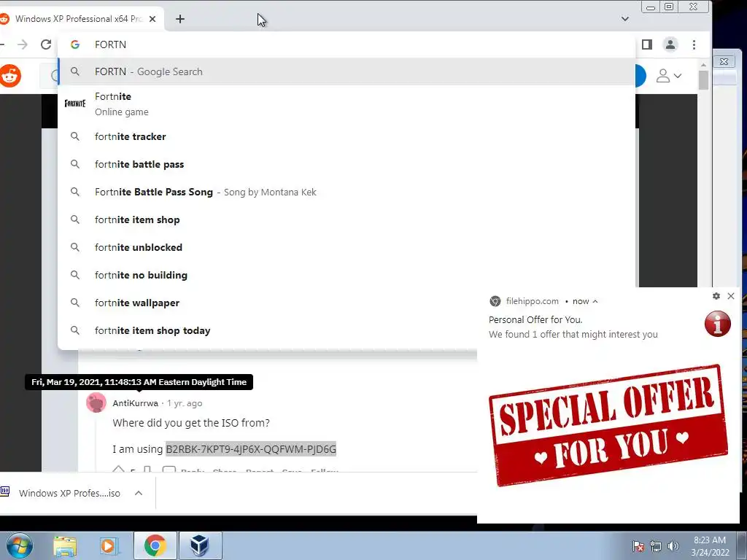Screen dimensions: 747x560
Task: Open VirtualBox from the taskbar
Action: click(x=200, y=545)
